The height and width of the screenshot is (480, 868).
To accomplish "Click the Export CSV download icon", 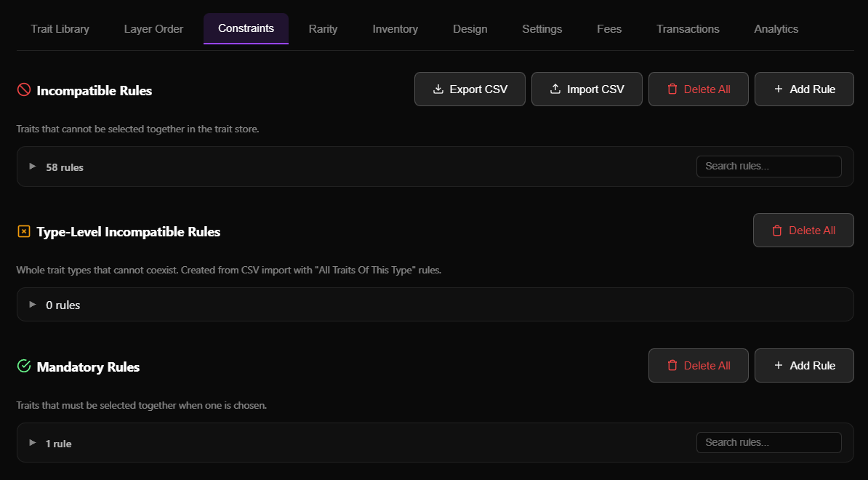I will [438, 89].
